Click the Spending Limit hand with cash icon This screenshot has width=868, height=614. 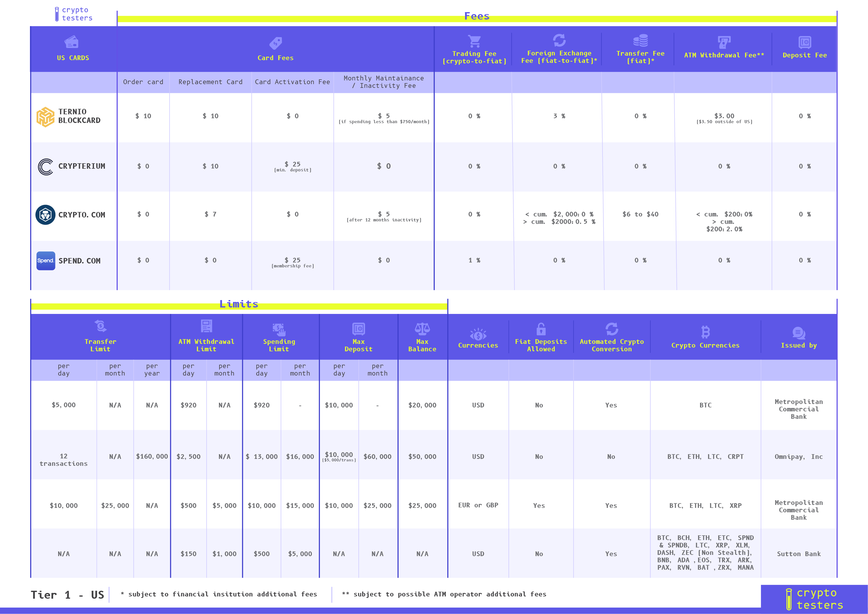(x=279, y=329)
